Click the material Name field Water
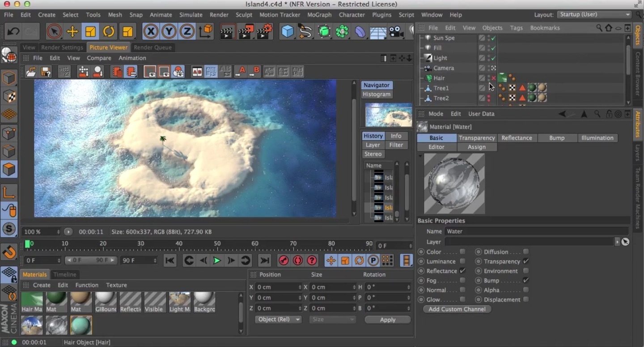The height and width of the screenshot is (347, 644). pyautogui.click(x=536, y=231)
